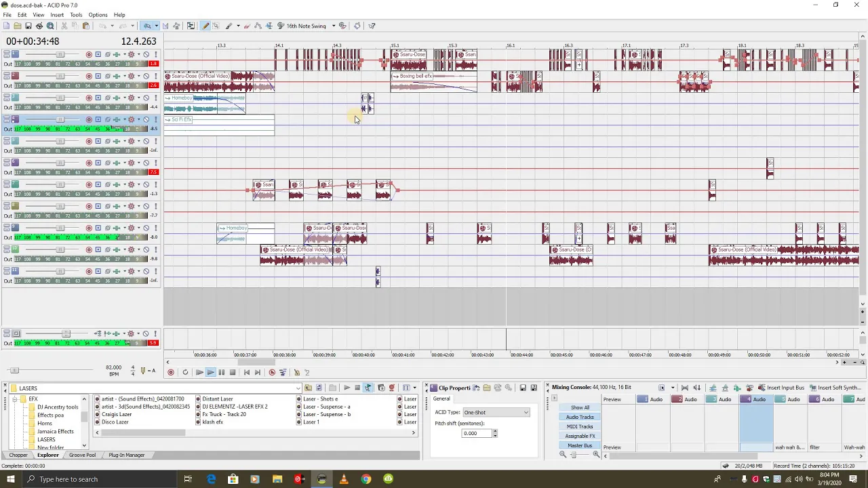Mute track 1 with the circle-slash icon

[146, 54]
